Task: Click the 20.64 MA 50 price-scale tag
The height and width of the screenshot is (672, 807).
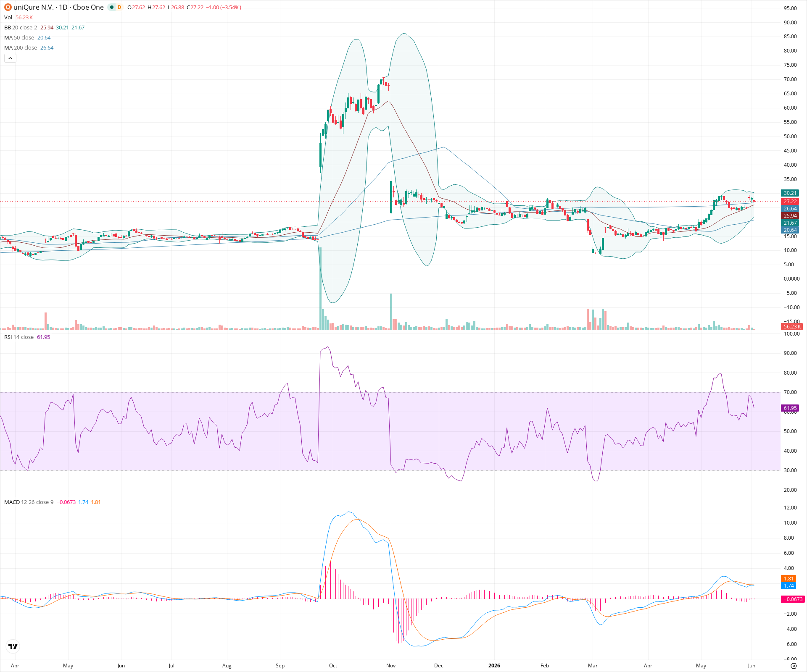Action: coord(790,230)
